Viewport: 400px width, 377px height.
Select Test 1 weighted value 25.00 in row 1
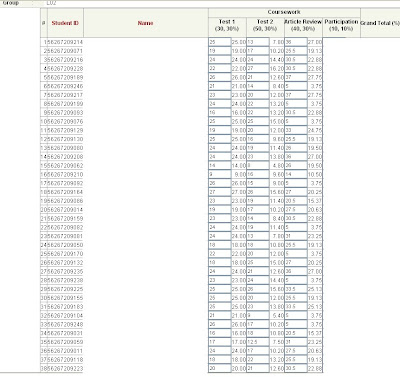(239, 42)
